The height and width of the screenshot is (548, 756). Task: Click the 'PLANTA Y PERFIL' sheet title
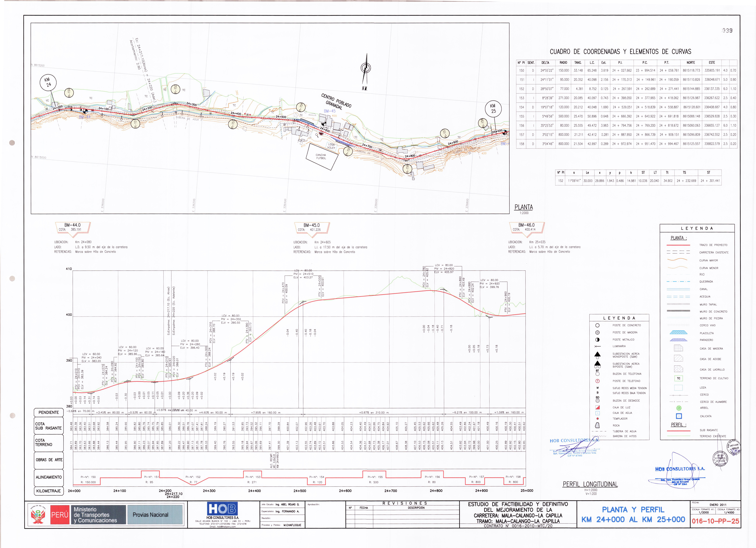[633, 510]
